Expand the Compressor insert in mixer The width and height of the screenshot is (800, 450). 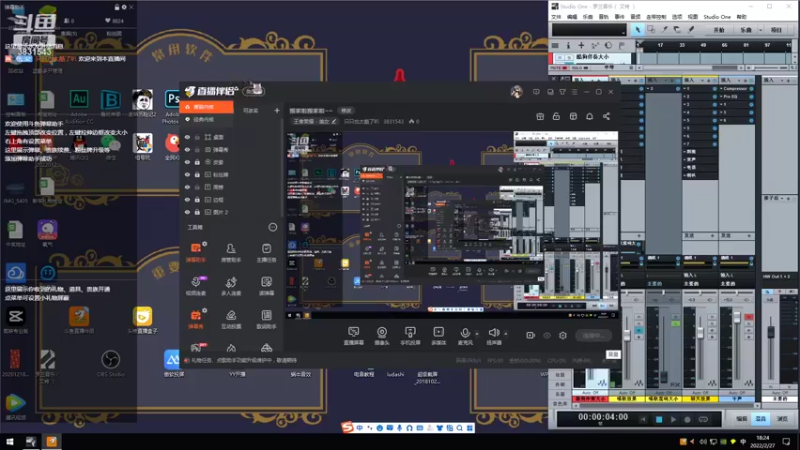721,89
